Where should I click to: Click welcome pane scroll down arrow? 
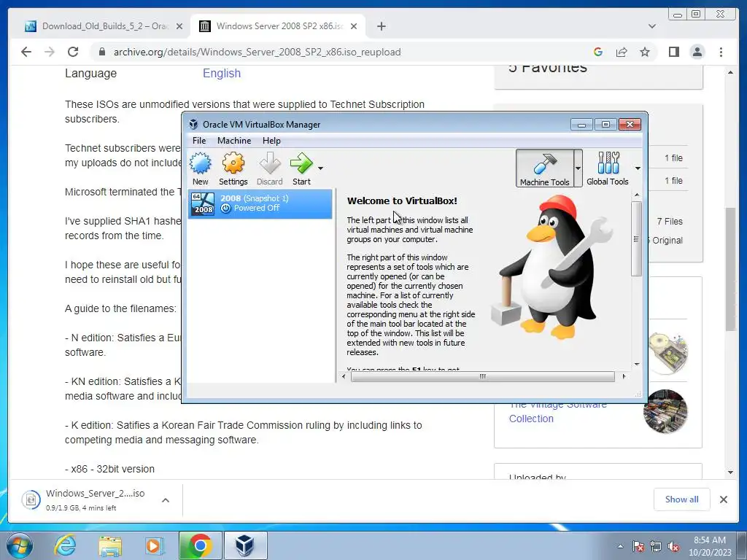[x=637, y=365]
